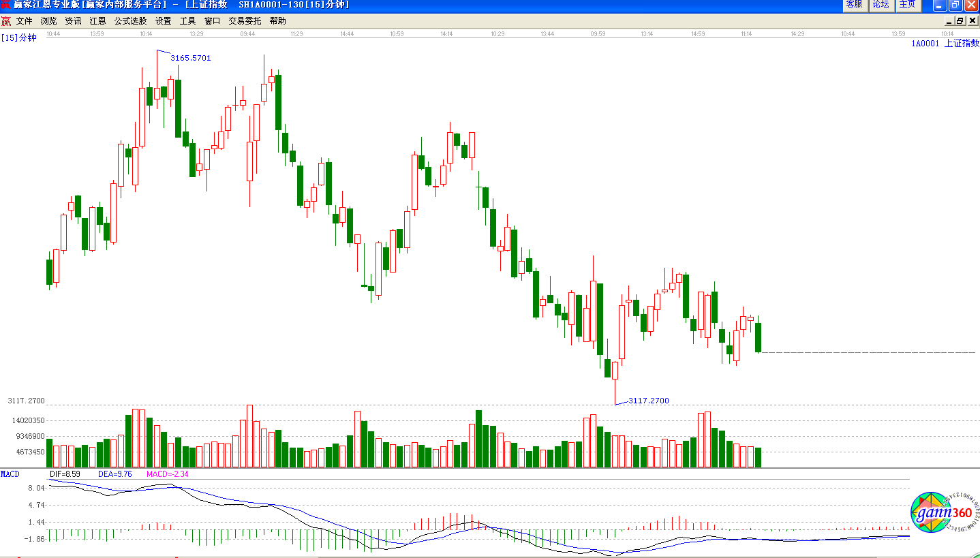980x558 pixels.
Task: Click the [15]分钟 period label
Action: click(x=18, y=38)
